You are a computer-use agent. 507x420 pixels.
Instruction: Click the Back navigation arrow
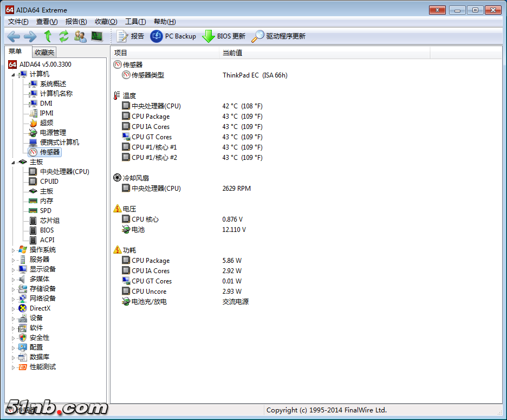pyautogui.click(x=14, y=36)
